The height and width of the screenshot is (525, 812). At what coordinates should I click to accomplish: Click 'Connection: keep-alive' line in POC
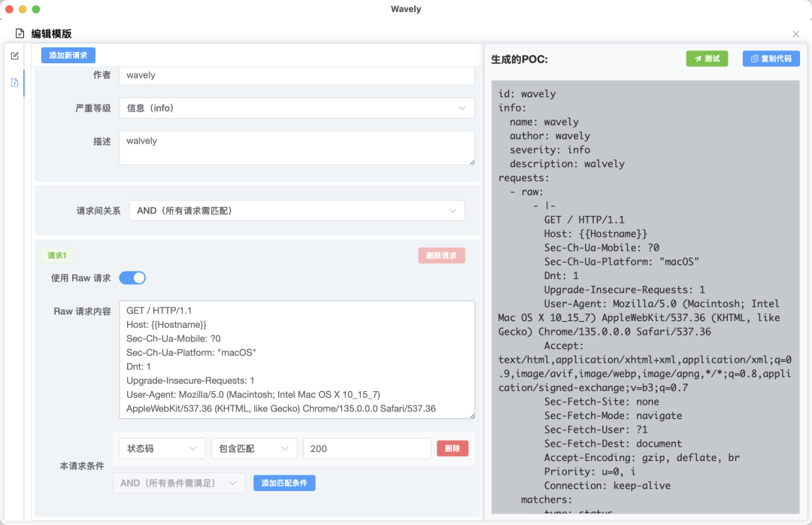(x=607, y=486)
